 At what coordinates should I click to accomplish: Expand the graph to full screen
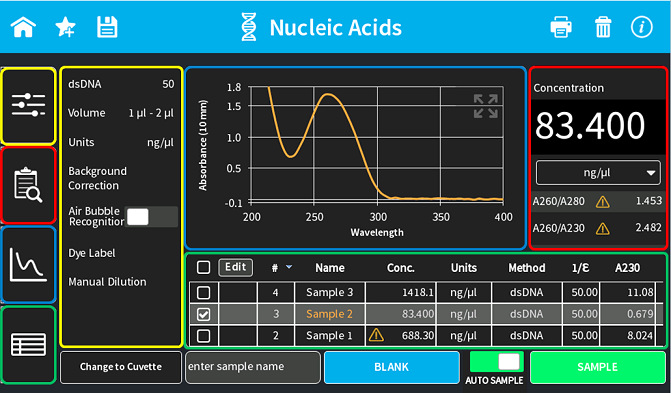(486, 106)
